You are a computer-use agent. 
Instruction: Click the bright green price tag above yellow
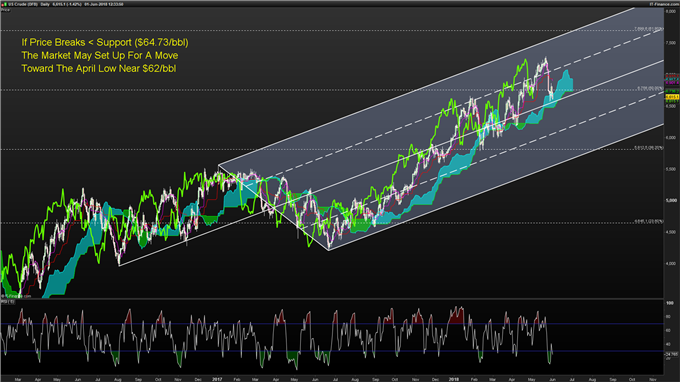coord(672,91)
